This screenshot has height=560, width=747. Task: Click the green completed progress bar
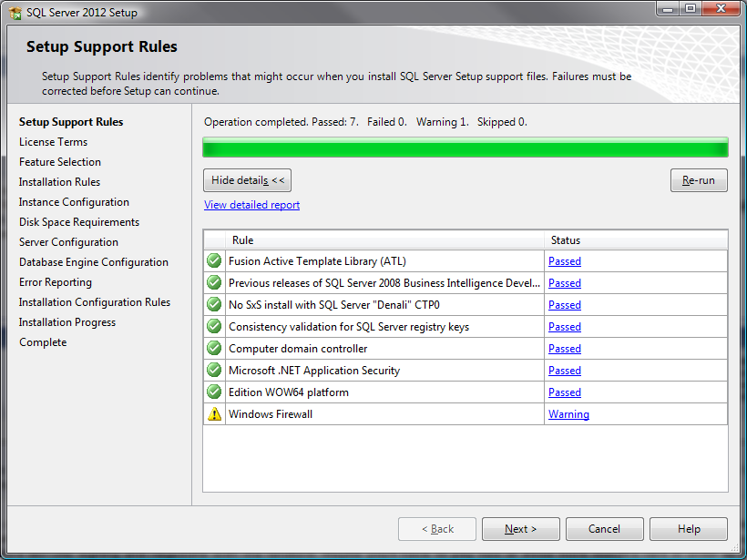point(466,148)
